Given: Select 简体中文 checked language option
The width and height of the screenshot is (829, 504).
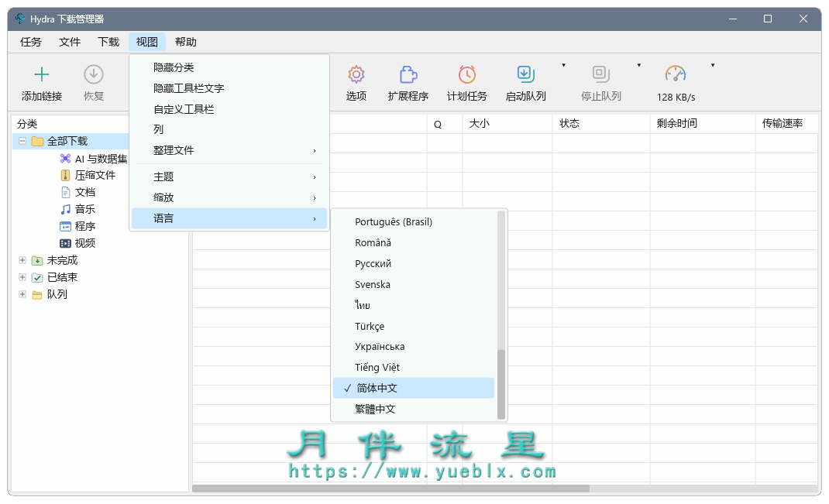Looking at the screenshot, I should 414,388.
